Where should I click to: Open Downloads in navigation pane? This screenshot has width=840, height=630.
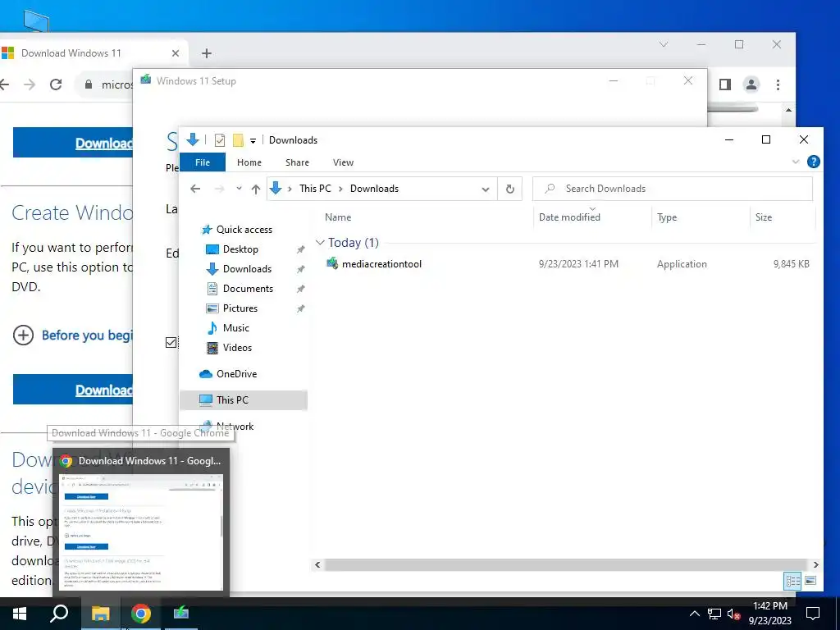click(247, 269)
